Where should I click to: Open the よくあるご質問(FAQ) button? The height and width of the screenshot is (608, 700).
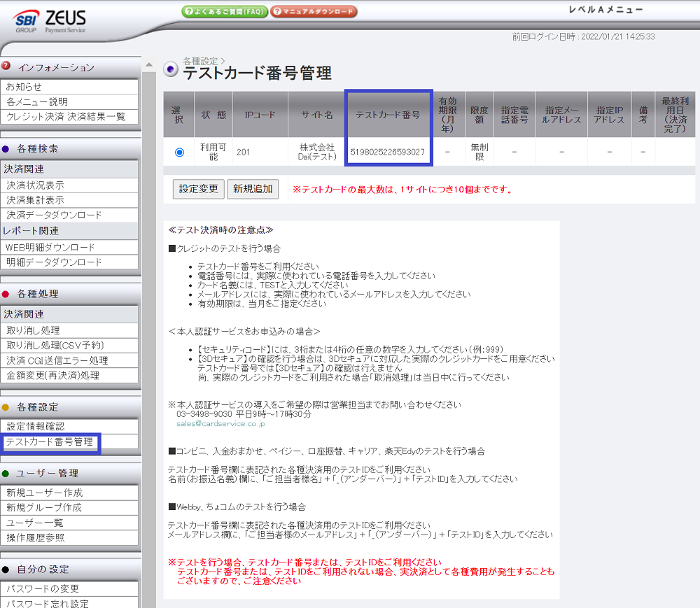click(x=225, y=12)
